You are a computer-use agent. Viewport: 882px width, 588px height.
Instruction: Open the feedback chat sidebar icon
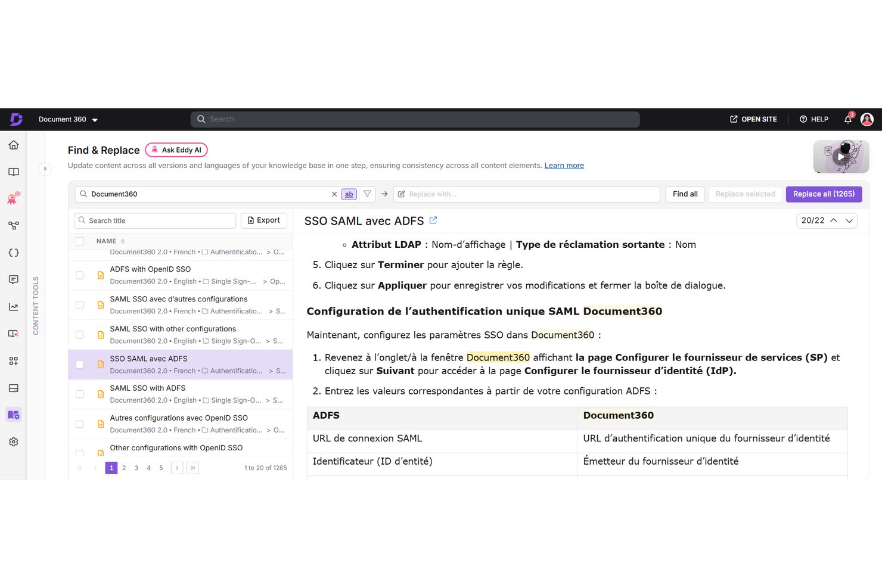(14, 279)
